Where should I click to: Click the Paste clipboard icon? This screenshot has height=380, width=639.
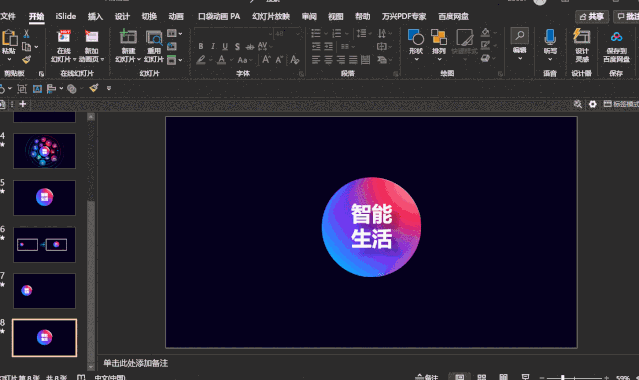pos(9,38)
